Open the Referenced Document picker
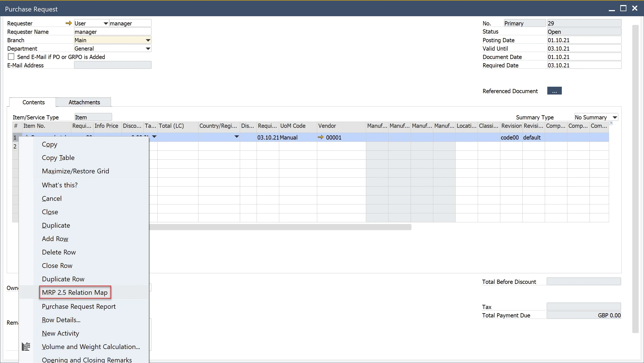The width and height of the screenshot is (644, 363). click(554, 91)
